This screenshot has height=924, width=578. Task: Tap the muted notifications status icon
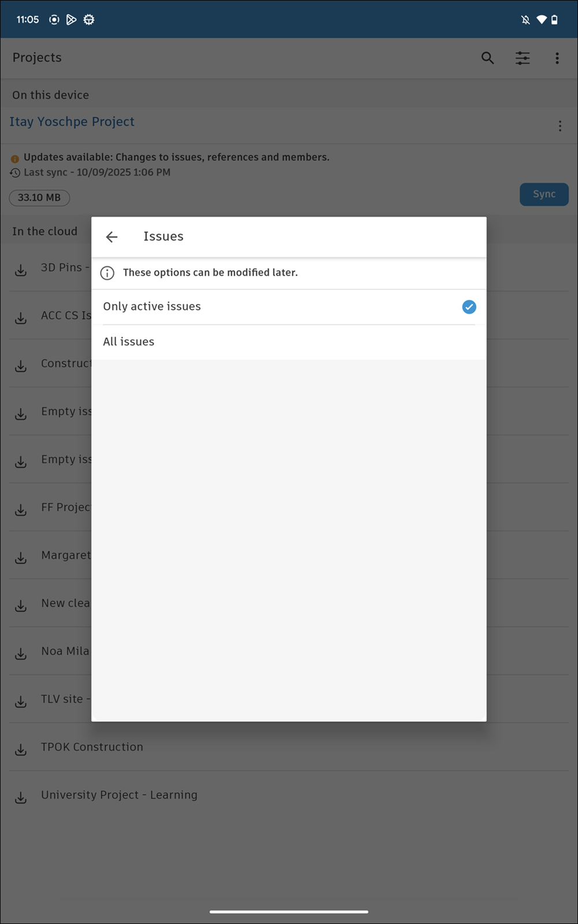(x=525, y=20)
